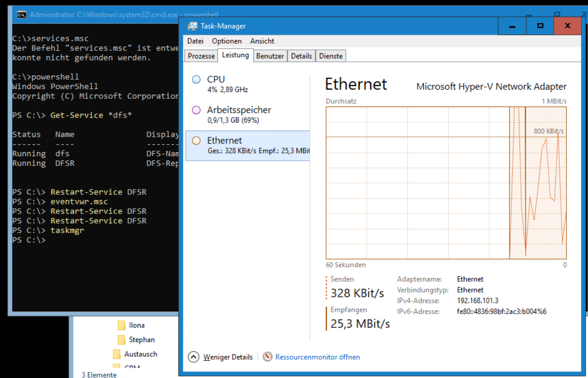
Task: Click the Task-Manager title bar icon
Action: tap(192, 26)
